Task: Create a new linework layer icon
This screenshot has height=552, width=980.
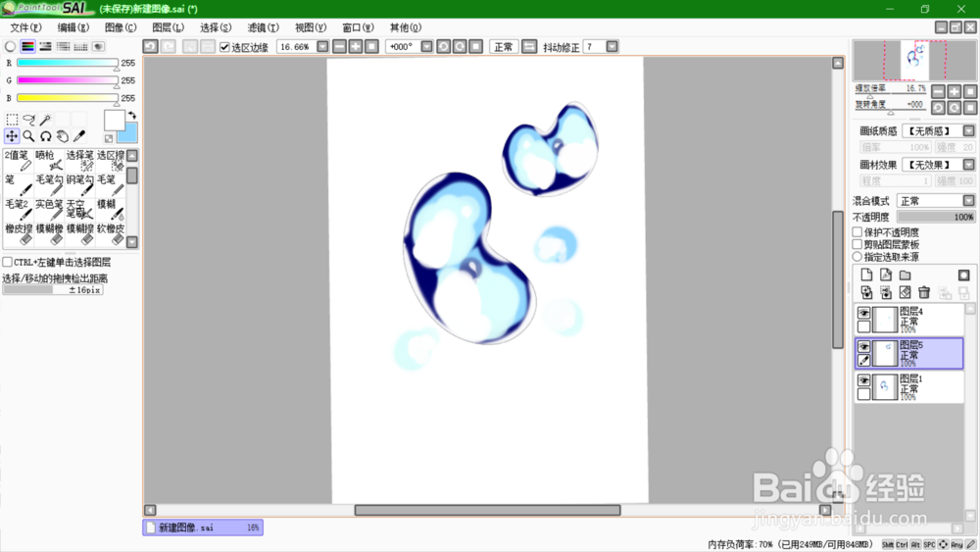Action: (x=886, y=276)
